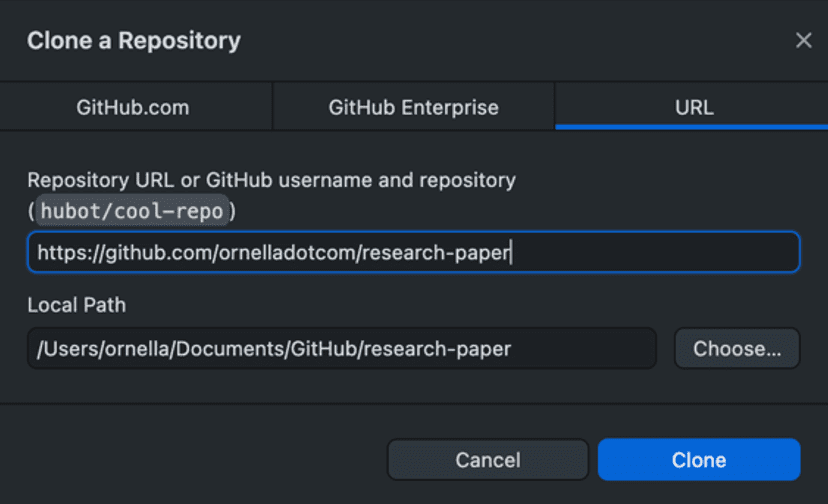Click the Repository URL or GitHub username label
The width and height of the screenshot is (828, 504).
click(x=271, y=180)
